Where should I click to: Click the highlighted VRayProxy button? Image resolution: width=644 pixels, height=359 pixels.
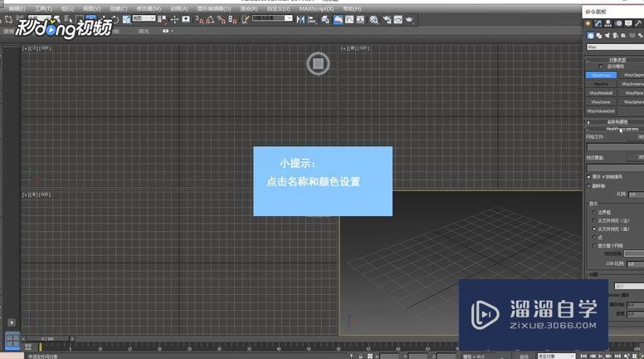point(601,76)
